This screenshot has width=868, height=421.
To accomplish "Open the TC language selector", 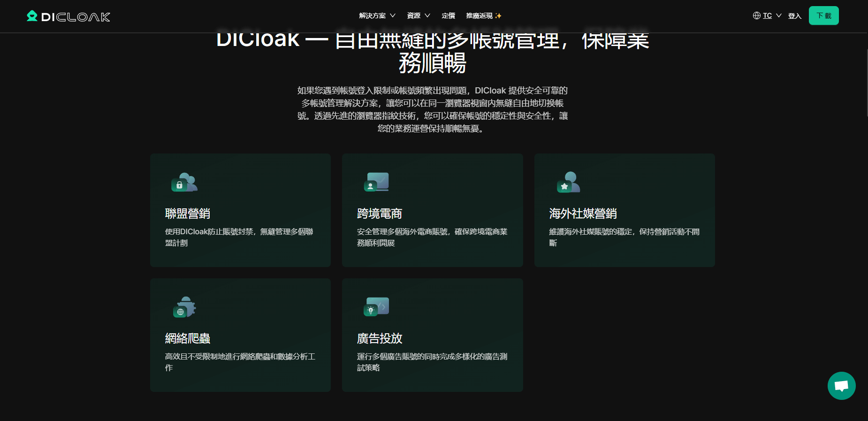I will pyautogui.click(x=768, y=15).
